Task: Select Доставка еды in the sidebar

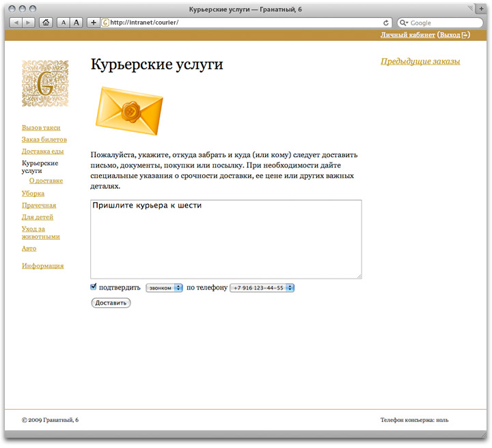Action: pos(42,152)
